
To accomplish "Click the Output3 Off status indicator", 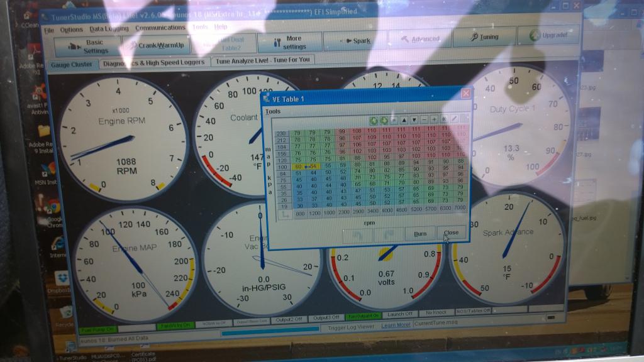I will tap(326, 317).
